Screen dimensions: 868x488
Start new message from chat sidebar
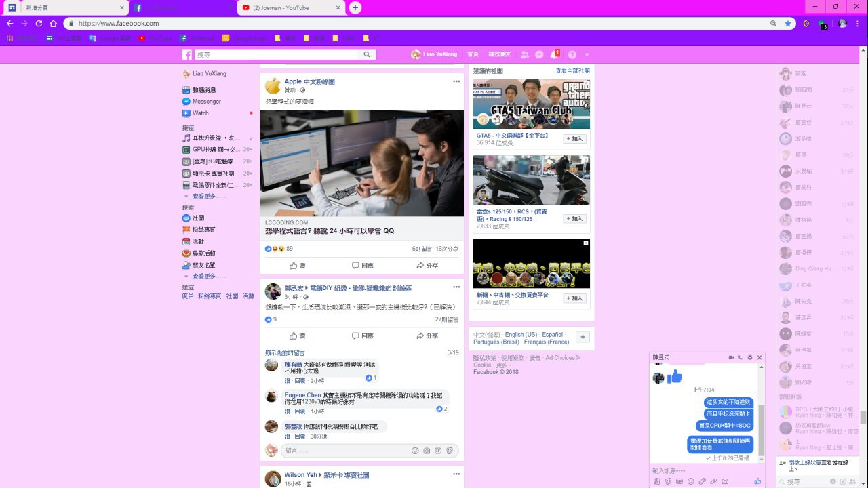click(x=844, y=481)
